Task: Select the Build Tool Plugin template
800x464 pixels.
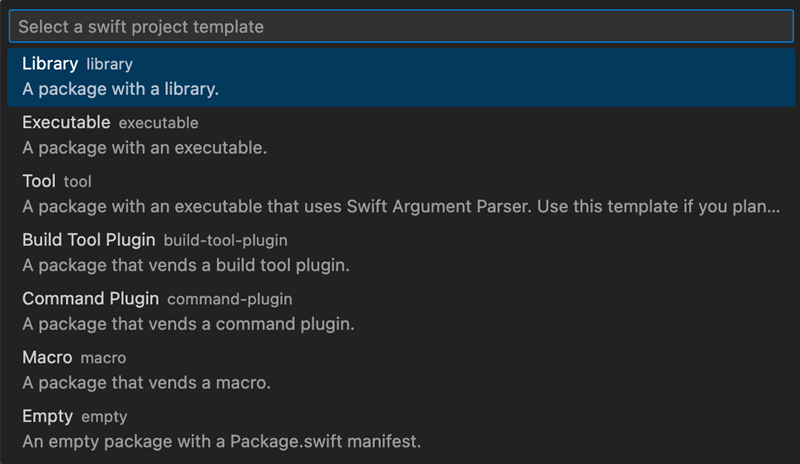Action: (89, 240)
